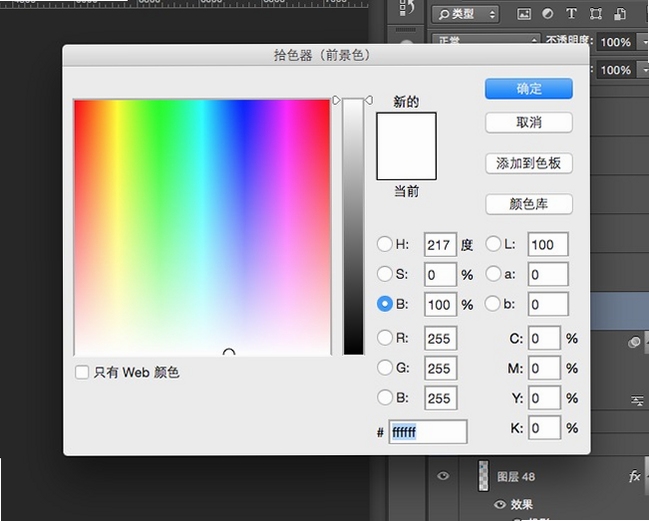
Task: Click the C cyan percentage field
Action: [x=544, y=339]
